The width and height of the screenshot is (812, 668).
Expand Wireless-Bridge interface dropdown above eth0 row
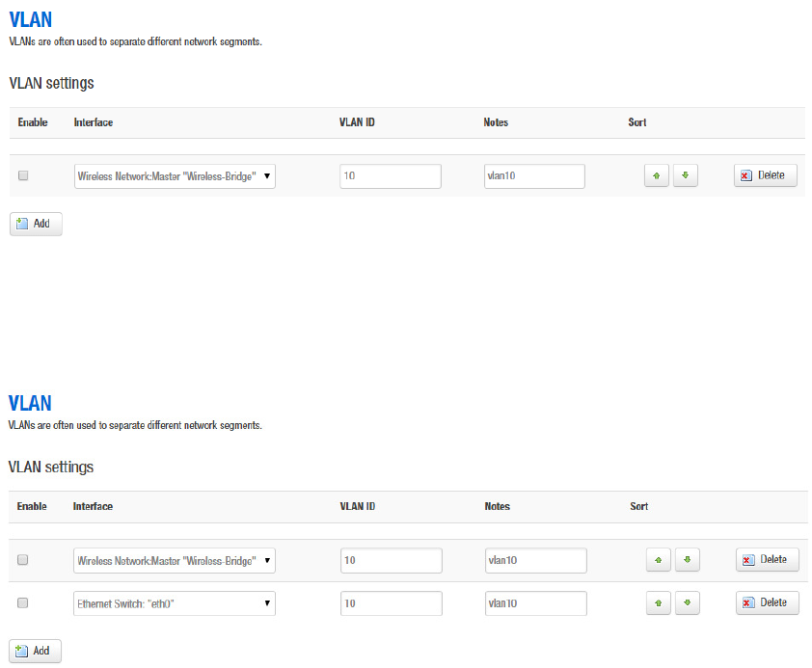[175, 560]
